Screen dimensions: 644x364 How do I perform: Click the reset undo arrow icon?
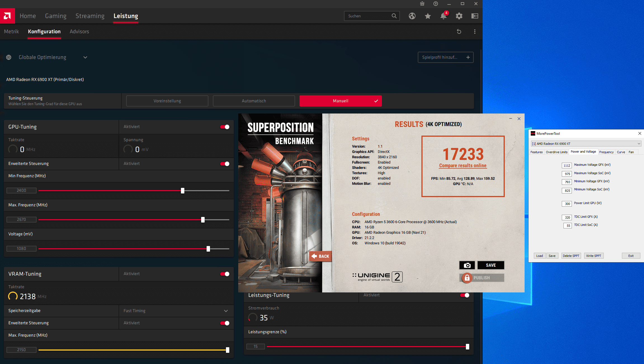459,32
